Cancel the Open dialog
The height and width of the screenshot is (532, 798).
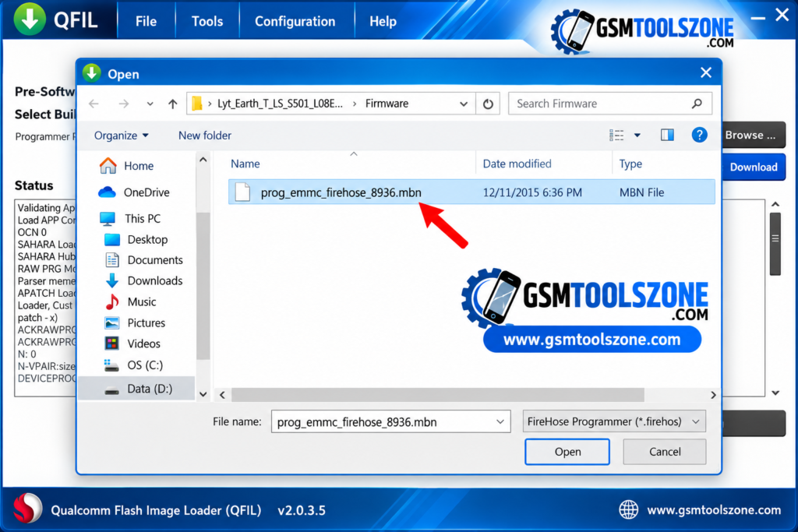pyautogui.click(x=665, y=452)
